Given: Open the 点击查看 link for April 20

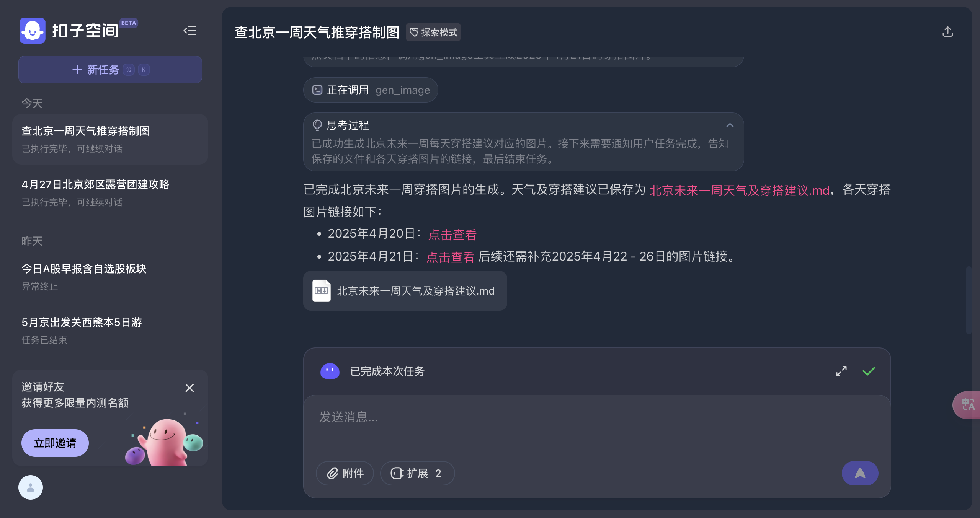Looking at the screenshot, I should click(452, 235).
